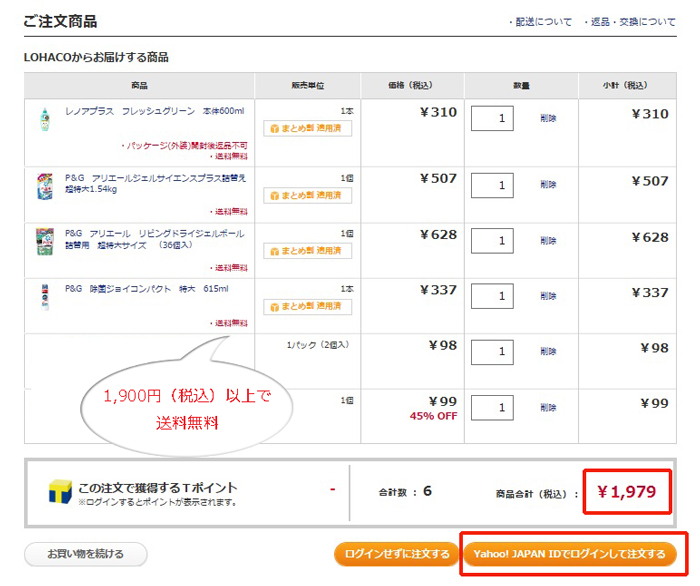Image resolution: width=700 pixels, height=586 pixels.
Task: Click the T-point logo icon
Action: (60, 492)
